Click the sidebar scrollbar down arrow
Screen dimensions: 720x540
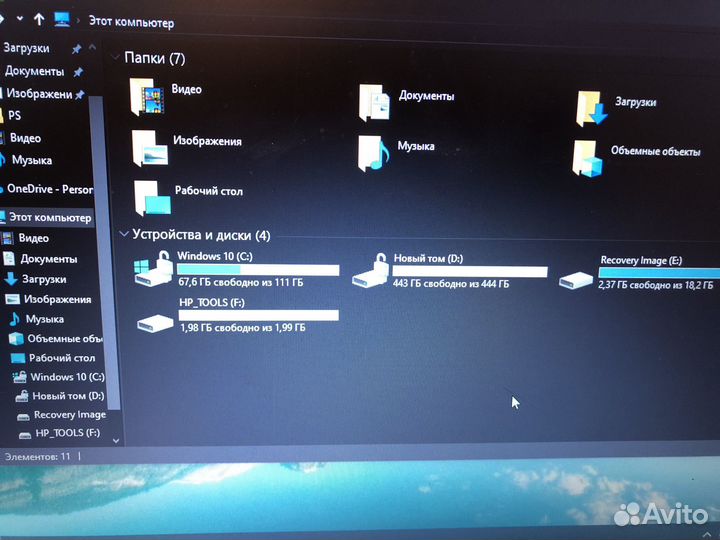[116, 441]
